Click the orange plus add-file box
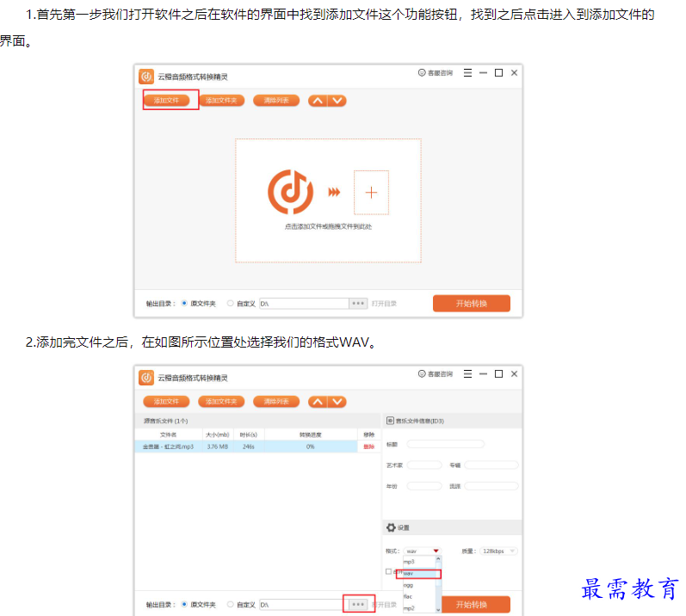 (x=371, y=193)
